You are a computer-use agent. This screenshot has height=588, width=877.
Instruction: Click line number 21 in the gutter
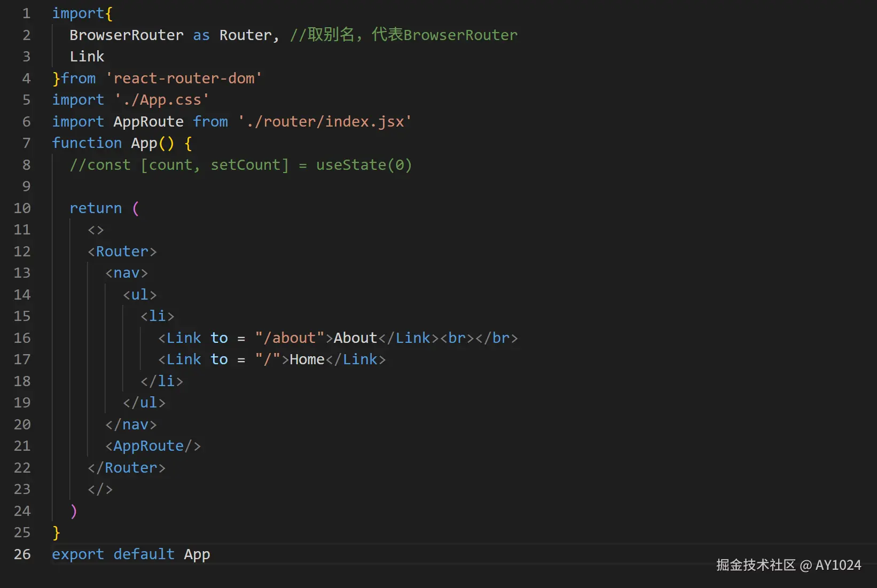point(22,446)
